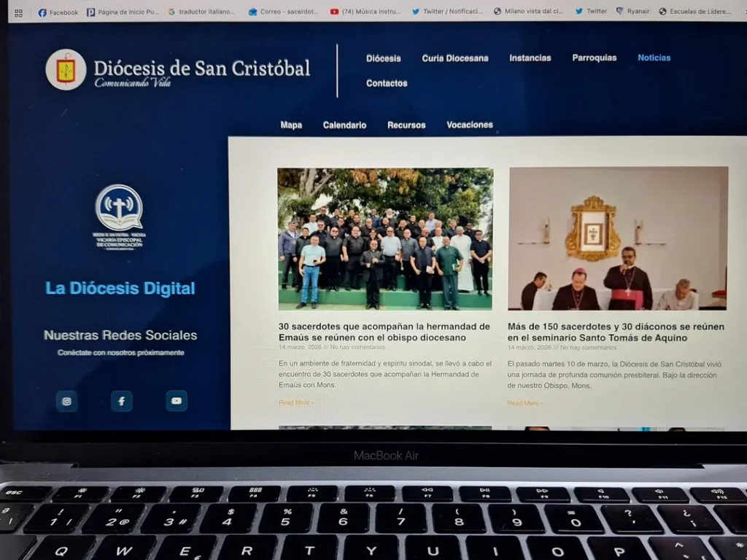Open the Diócesis menu item
The height and width of the screenshot is (560, 747).
(383, 58)
